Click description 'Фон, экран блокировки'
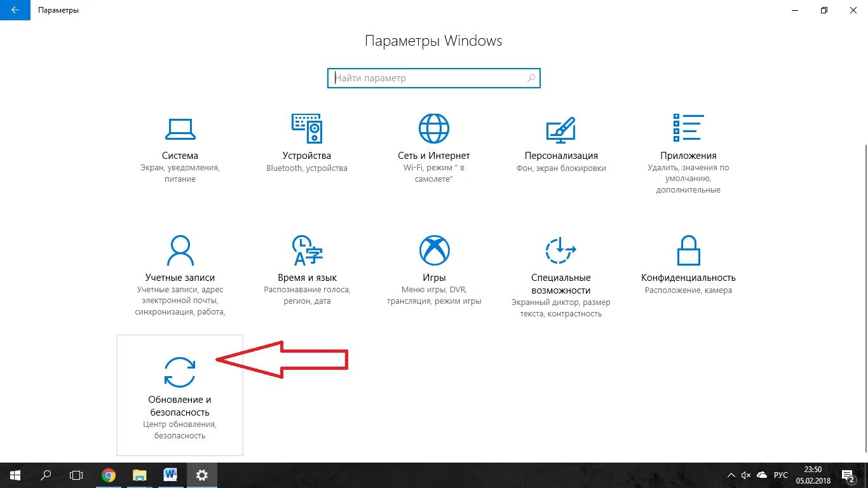The width and height of the screenshot is (868, 488). point(561,168)
